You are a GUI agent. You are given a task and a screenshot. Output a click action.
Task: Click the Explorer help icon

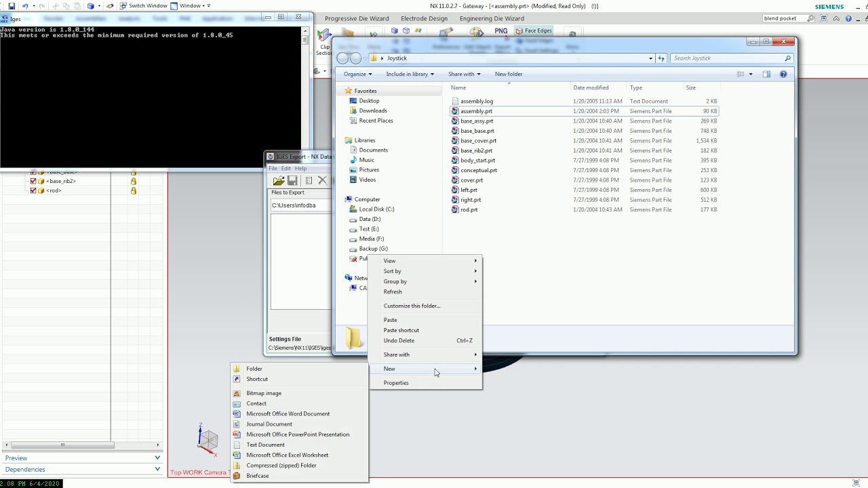(783, 74)
